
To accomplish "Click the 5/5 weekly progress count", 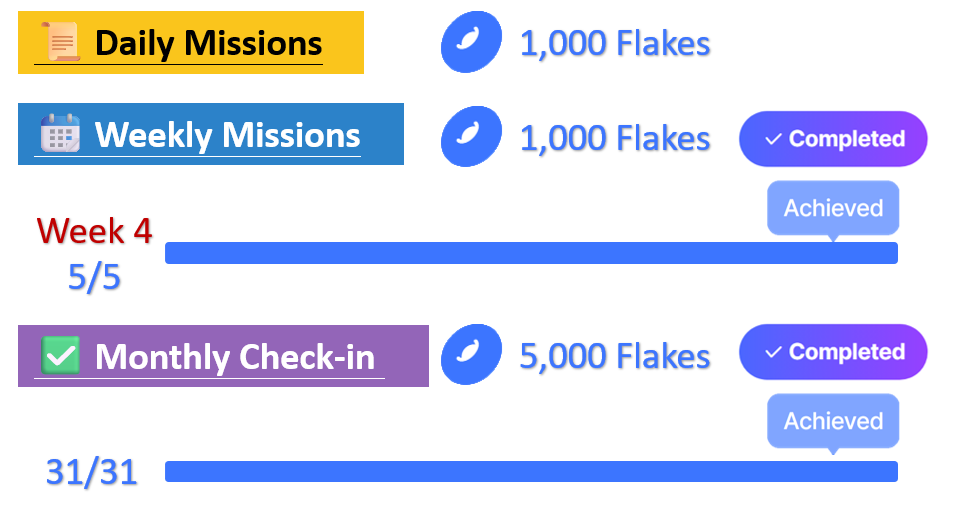I will pos(94,277).
